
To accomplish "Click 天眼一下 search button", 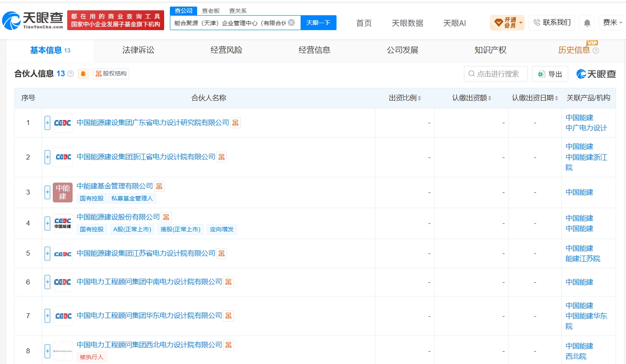I will click(x=318, y=23).
